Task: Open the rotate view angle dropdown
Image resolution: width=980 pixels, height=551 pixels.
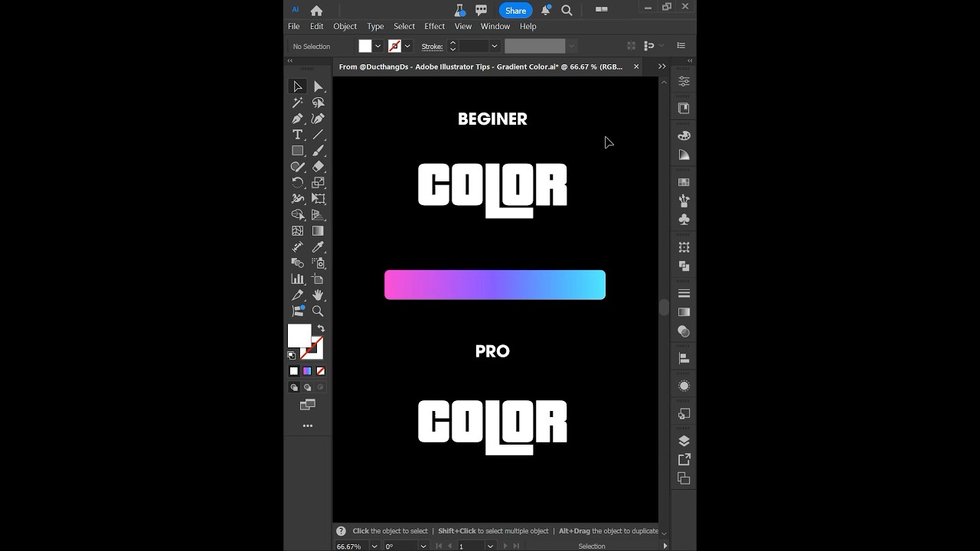Action: [x=423, y=546]
